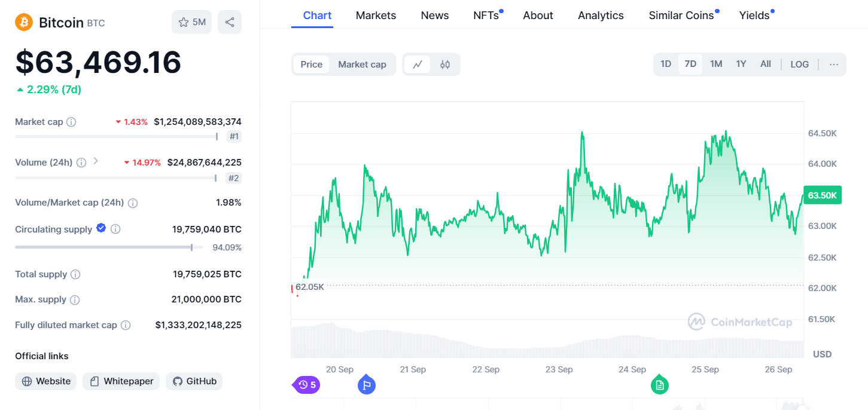This screenshot has height=410, width=868.
Task: Click the star icon to watchlist Bitcoin
Action: [182, 21]
